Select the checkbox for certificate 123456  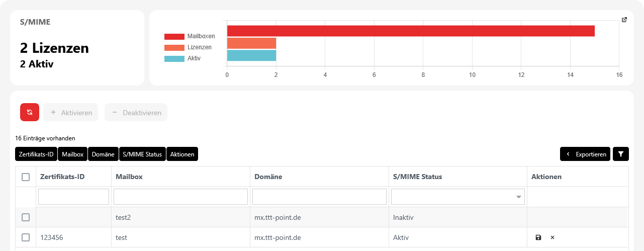coord(26,237)
